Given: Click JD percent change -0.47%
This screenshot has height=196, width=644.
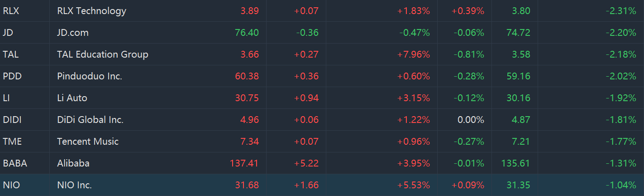Looking at the screenshot, I should 415,33.
